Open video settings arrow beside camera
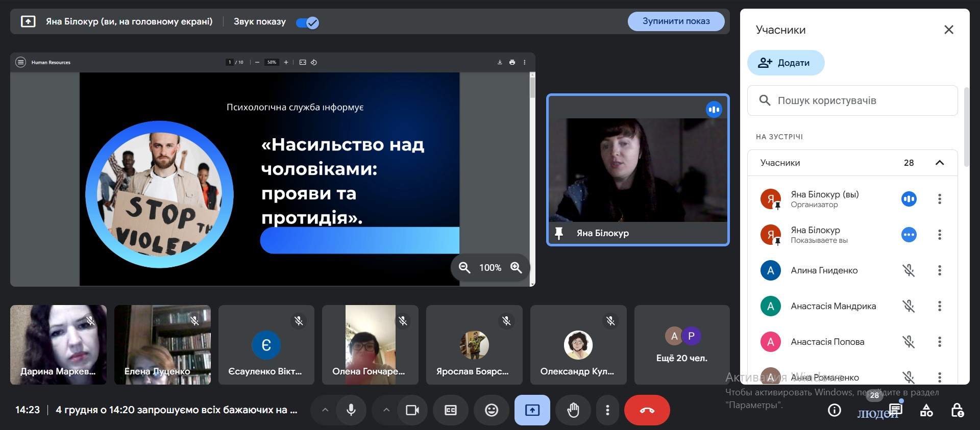The height and width of the screenshot is (430, 980). pyautogui.click(x=386, y=410)
